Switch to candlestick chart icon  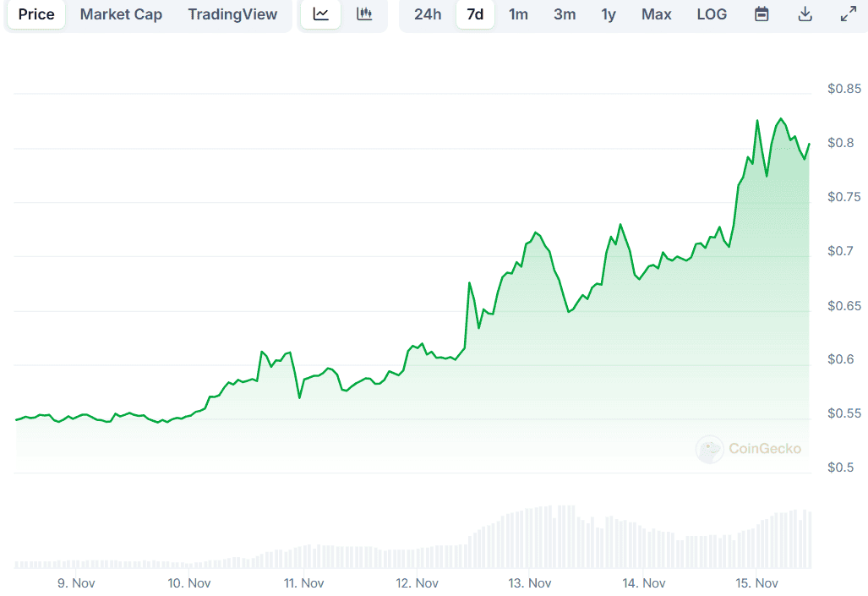tap(364, 14)
